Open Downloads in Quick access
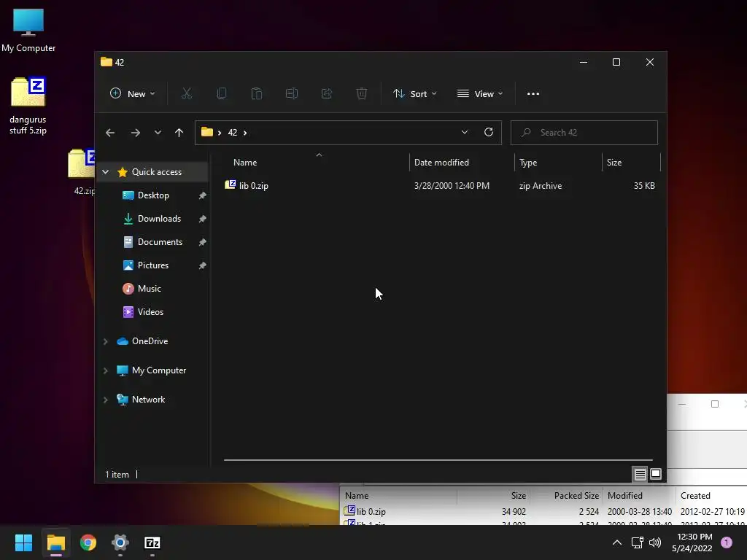This screenshot has height=560, width=747. (x=159, y=219)
